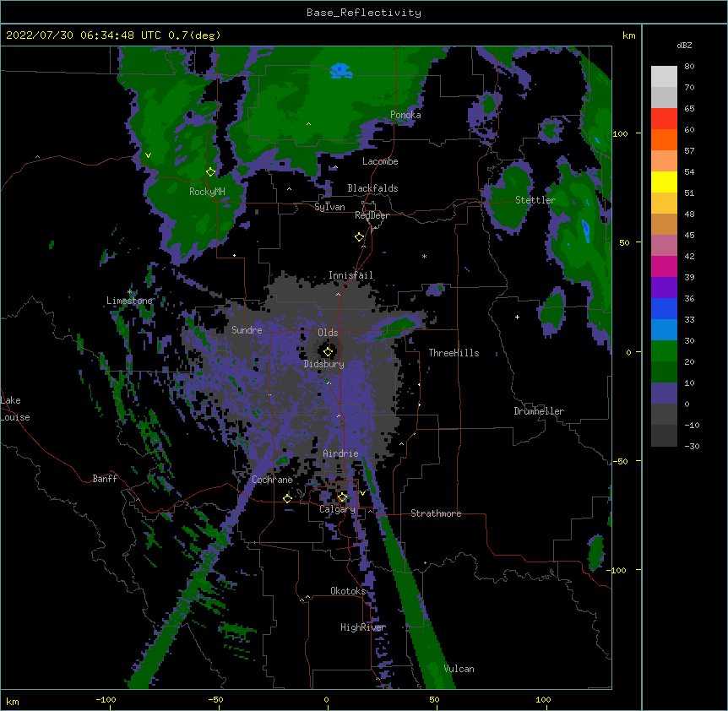Screen dimensions: 728x711
Task: Select the Didsbury label
Action: coord(324,364)
